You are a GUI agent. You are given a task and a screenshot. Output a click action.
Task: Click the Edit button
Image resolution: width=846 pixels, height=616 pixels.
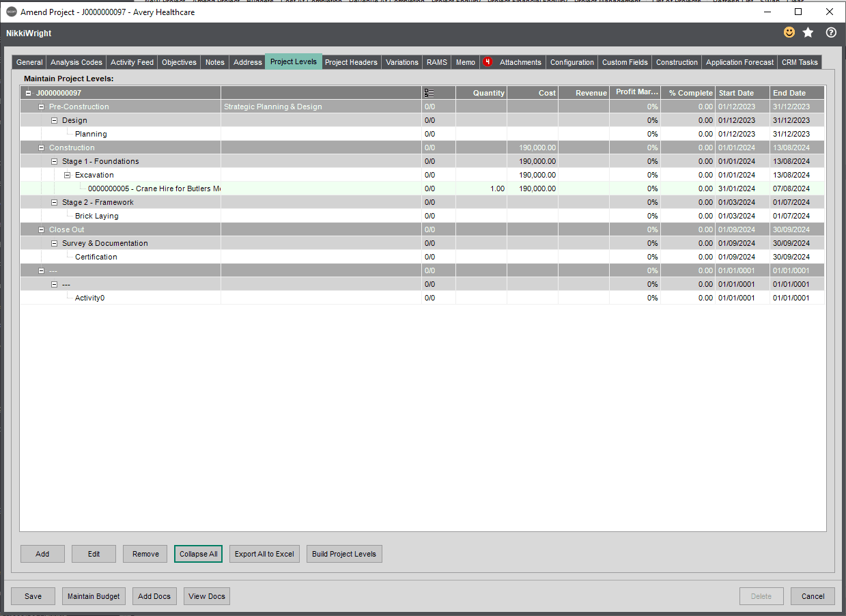pos(94,554)
